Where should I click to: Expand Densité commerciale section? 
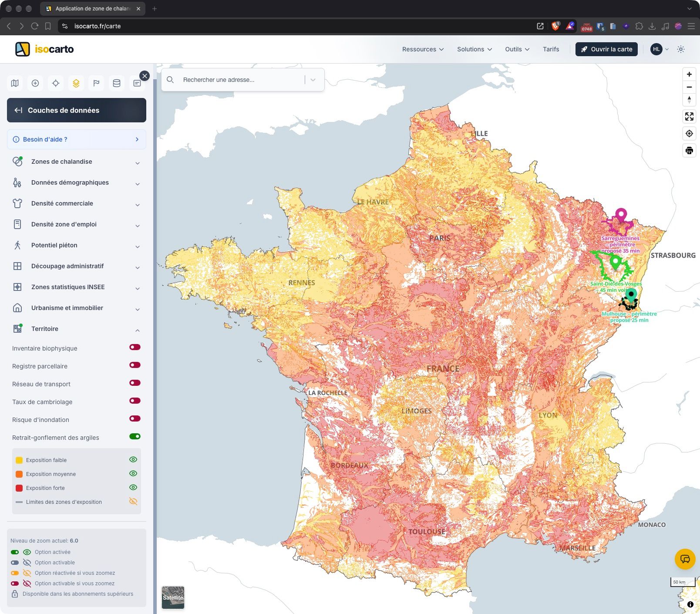click(x=77, y=203)
